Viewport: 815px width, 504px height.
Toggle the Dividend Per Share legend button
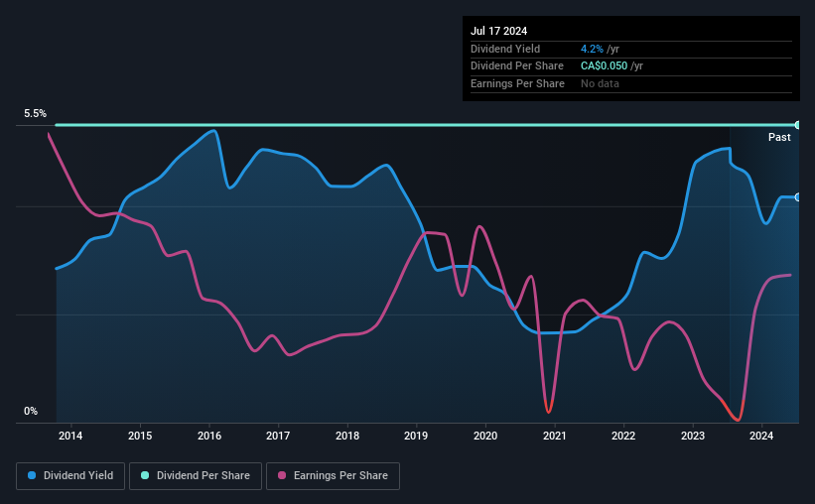pyautogui.click(x=196, y=476)
